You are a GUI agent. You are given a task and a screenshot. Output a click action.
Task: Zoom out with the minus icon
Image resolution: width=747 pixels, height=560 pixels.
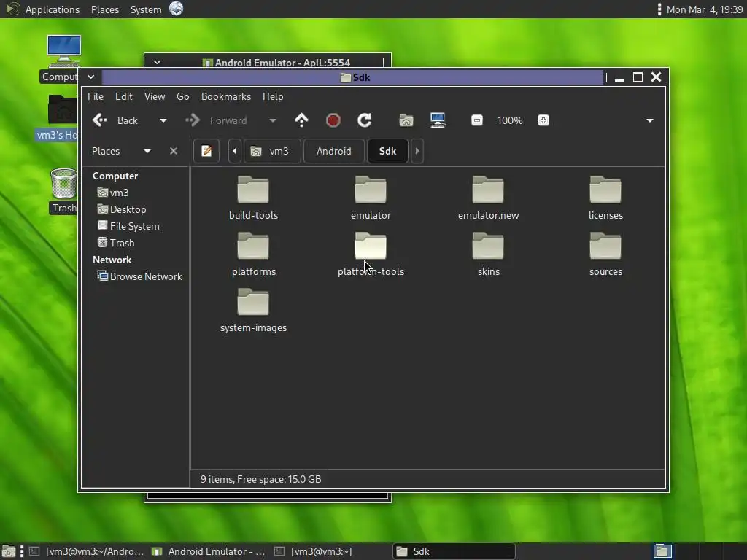pyautogui.click(x=477, y=120)
